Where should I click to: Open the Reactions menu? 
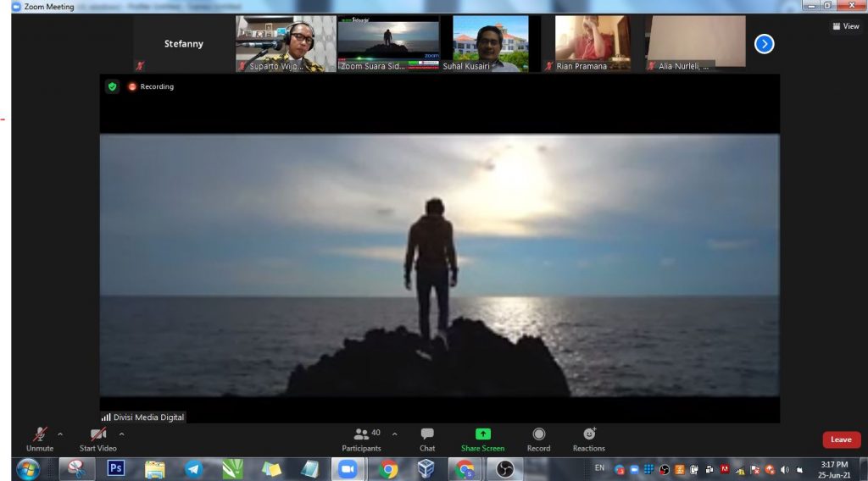point(588,438)
